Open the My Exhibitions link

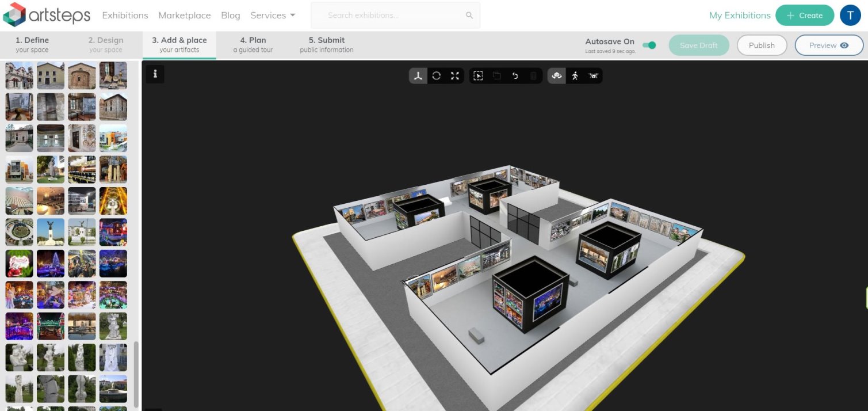[x=740, y=16]
